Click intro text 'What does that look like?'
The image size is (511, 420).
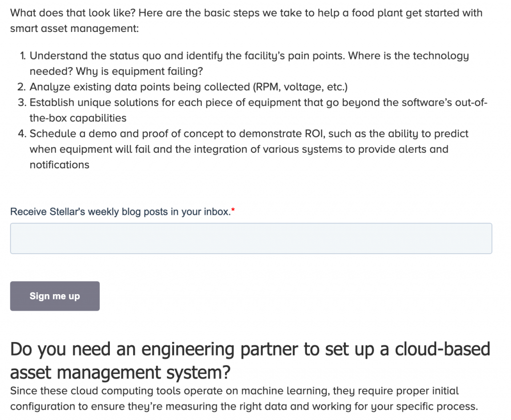(73, 13)
